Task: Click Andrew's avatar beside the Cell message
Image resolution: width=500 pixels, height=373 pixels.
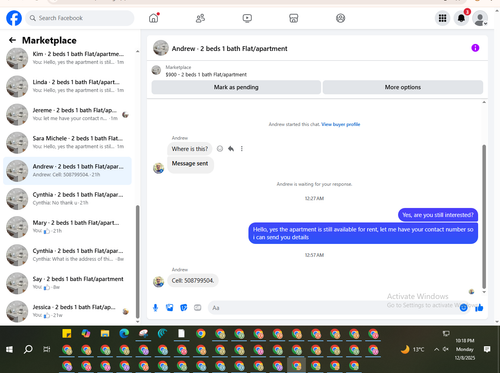Action: tap(159, 281)
